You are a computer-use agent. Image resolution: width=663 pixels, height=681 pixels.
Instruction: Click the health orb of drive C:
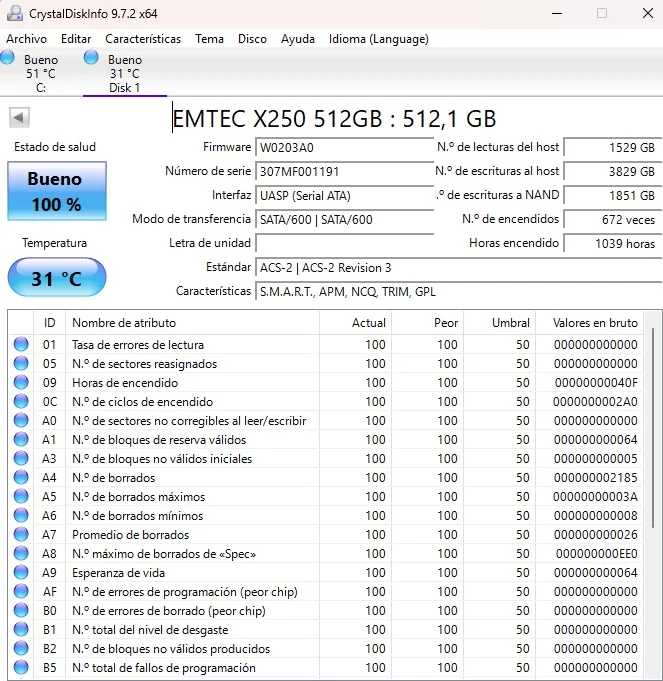(x=7, y=57)
